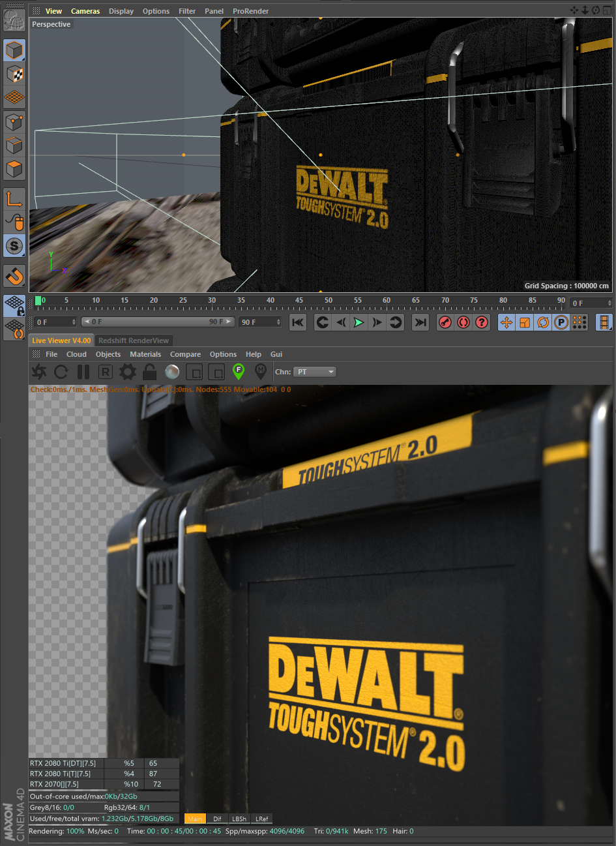This screenshot has width=616, height=846.
Task: Switch to Polygons mode in left toolbar
Action: [x=14, y=169]
